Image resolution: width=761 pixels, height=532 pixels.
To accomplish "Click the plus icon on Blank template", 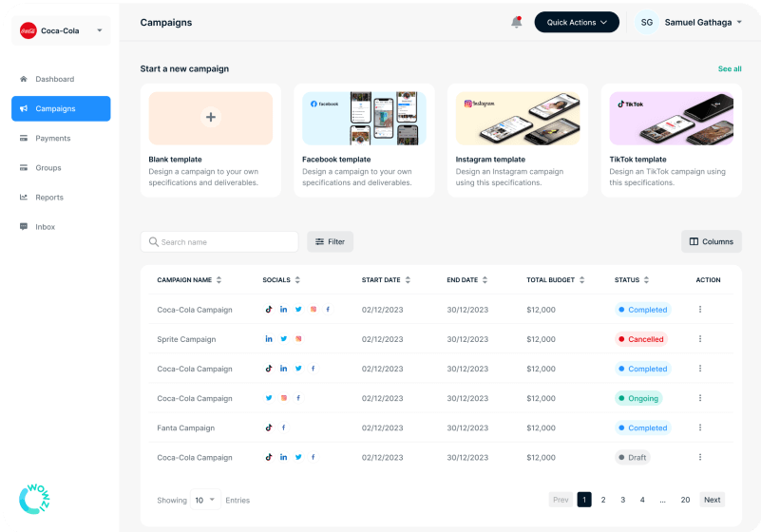I will click(211, 117).
